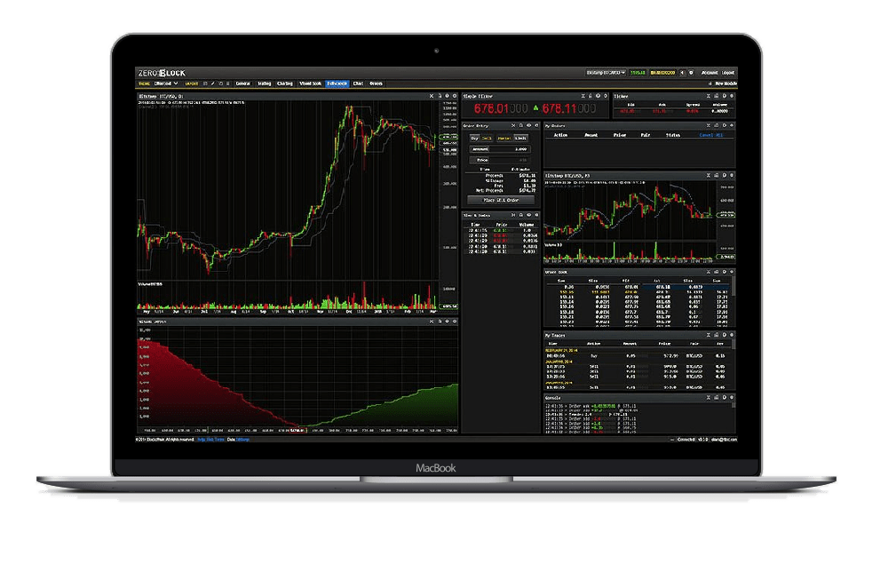Click the lock icon on My Orders panel
888x588 pixels.
click(x=717, y=126)
